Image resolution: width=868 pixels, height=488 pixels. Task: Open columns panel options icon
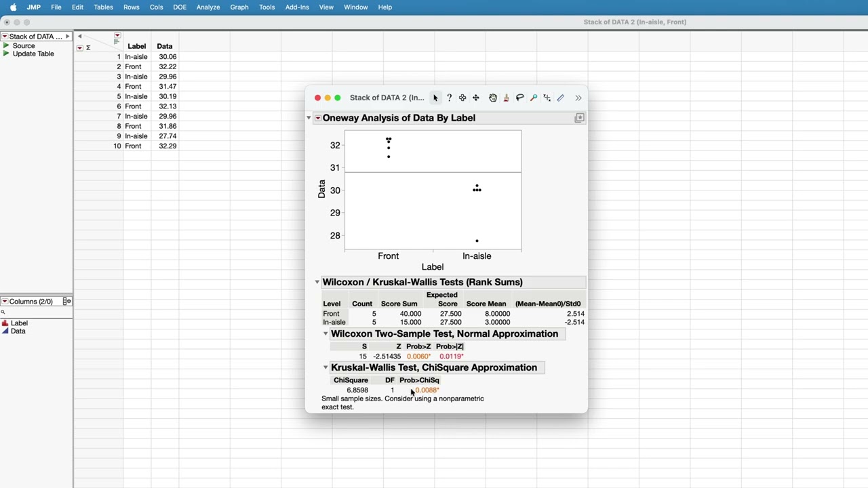pos(66,302)
